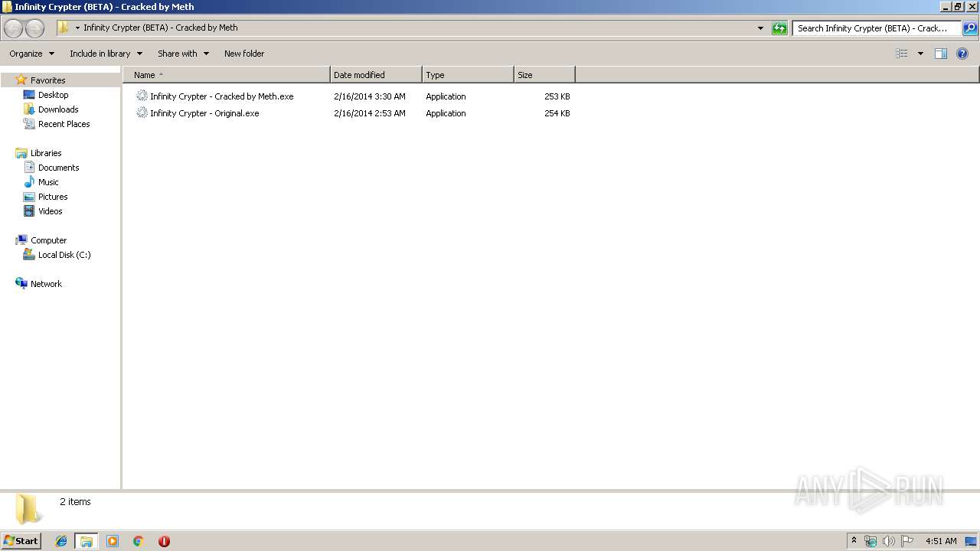Click the clock showing 4:51 AM

click(x=941, y=541)
